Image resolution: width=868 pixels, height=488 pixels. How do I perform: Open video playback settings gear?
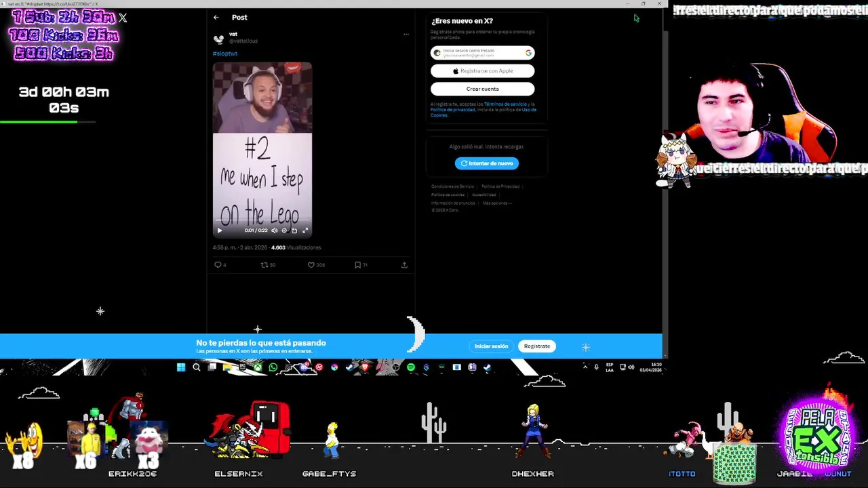(x=284, y=230)
